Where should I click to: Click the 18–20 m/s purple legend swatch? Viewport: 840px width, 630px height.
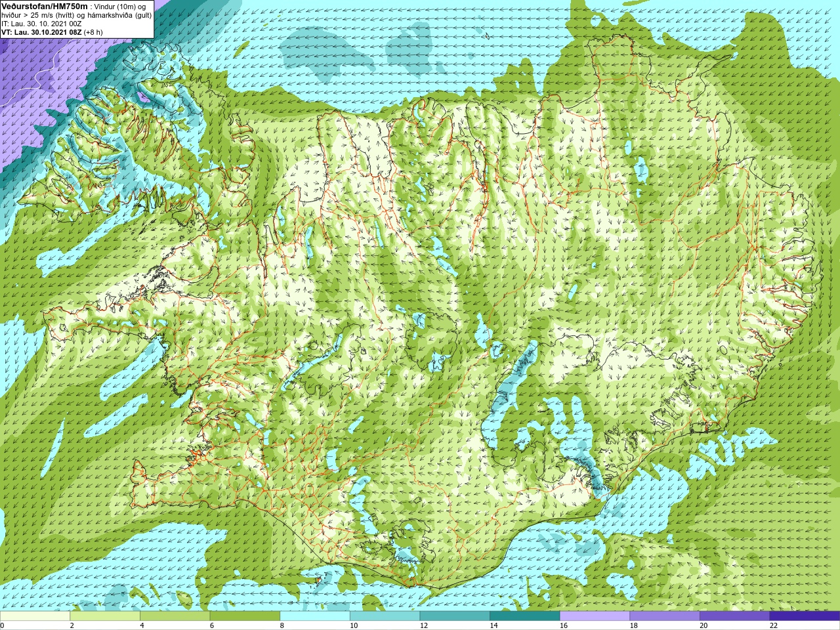click(665, 616)
